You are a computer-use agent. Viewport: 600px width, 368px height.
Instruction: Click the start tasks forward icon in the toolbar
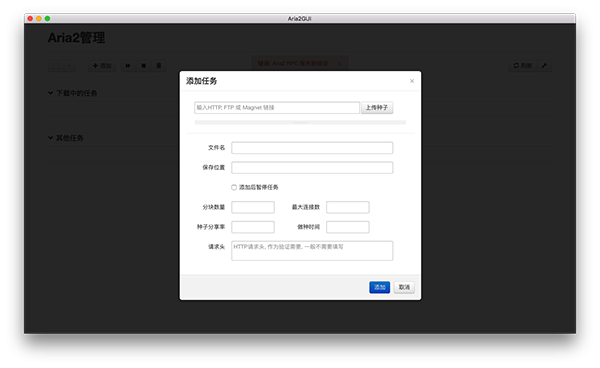click(x=128, y=66)
